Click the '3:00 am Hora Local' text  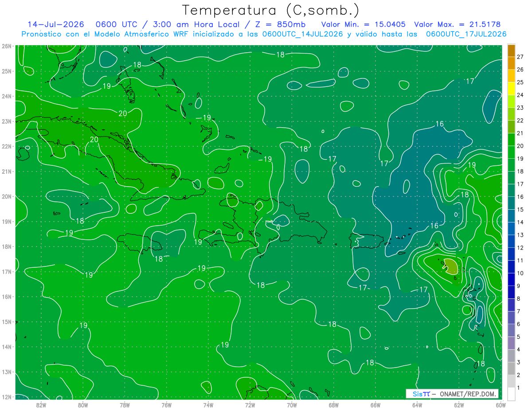click(197, 25)
